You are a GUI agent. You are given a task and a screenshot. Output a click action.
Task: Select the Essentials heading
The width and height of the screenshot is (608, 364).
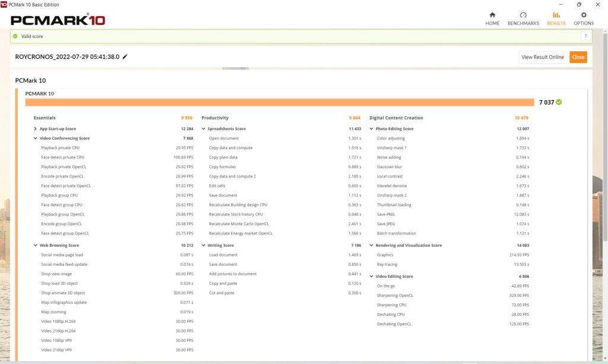click(45, 118)
